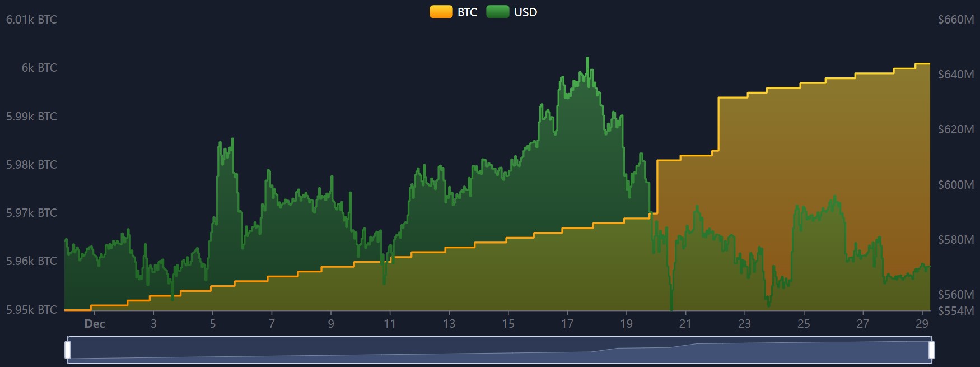Click the '5.95k BTC' left axis label
Image resolution: width=980 pixels, height=367 pixels.
(31, 310)
